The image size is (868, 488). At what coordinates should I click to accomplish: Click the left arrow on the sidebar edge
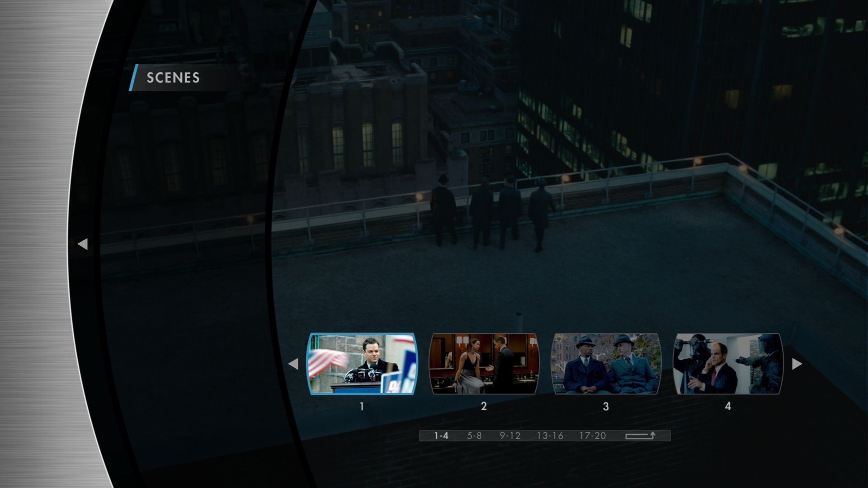click(82, 244)
